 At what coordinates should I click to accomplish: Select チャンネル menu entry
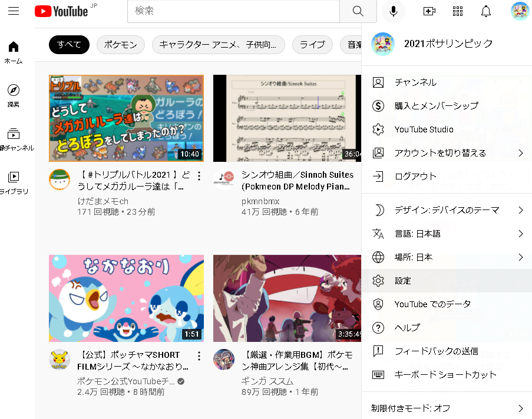coord(447,82)
